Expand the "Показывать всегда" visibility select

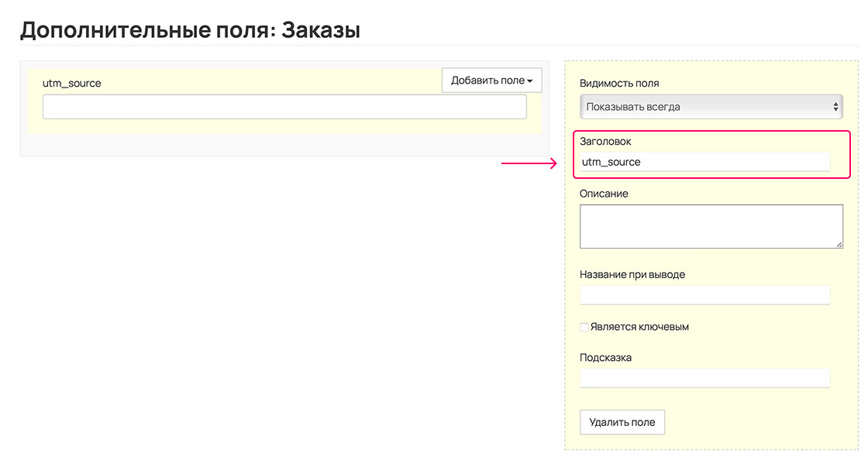[x=711, y=107]
